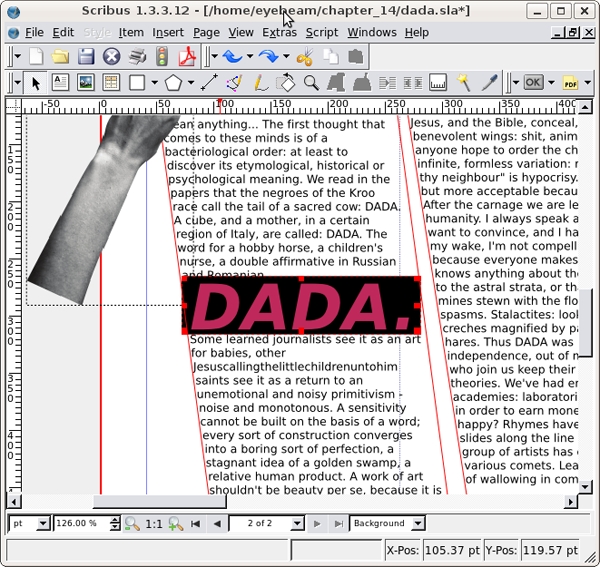Click the Rotate Item tool

coord(286,83)
